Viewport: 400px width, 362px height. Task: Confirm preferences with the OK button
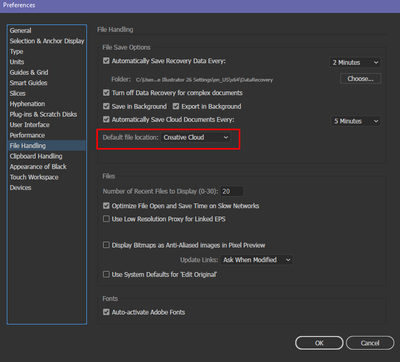coord(319,343)
